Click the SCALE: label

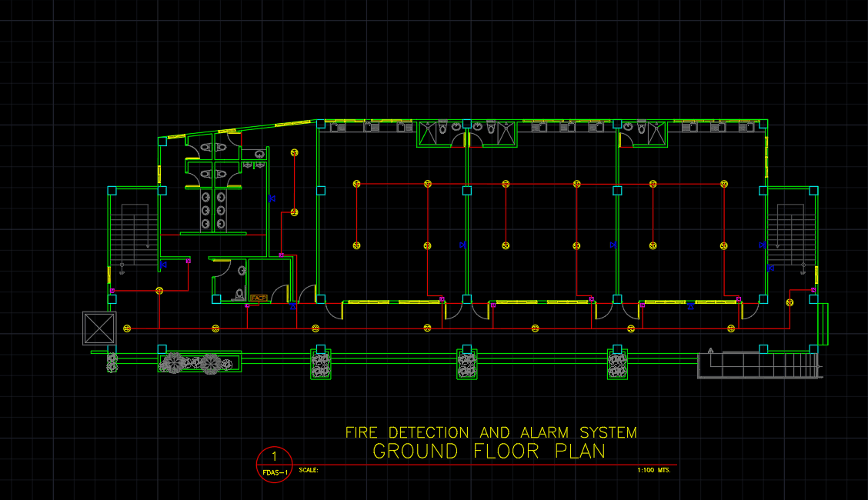(309, 470)
